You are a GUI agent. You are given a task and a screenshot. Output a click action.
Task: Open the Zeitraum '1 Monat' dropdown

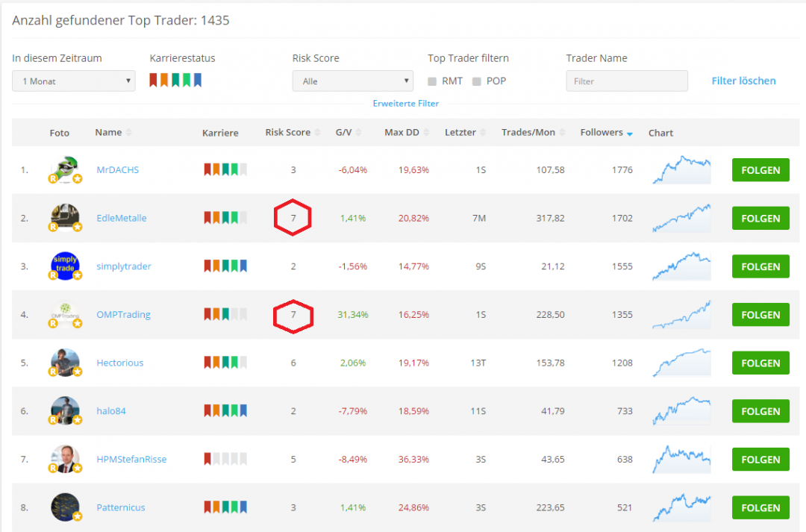pos(73,81)
